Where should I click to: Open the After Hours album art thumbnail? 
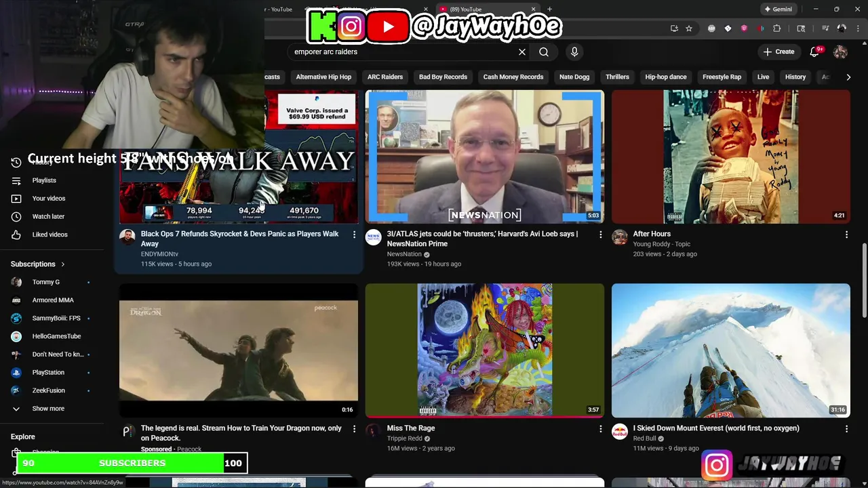coord(730,157)
